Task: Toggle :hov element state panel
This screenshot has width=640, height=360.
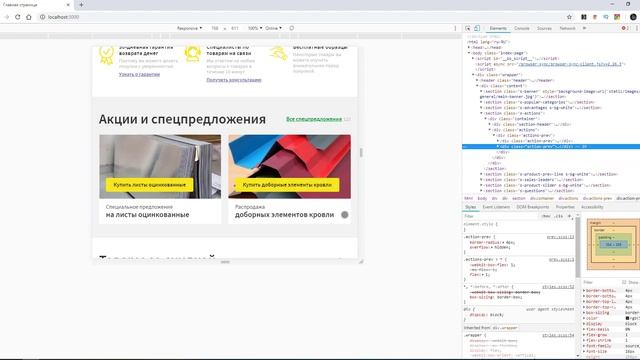Action: click(x=546, y=216)
